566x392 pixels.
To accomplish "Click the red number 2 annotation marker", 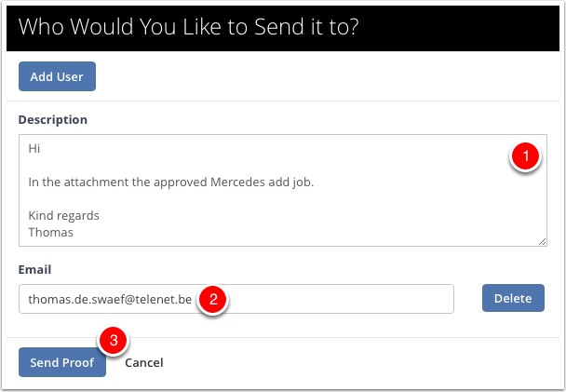I will click(x=213, y=299).
